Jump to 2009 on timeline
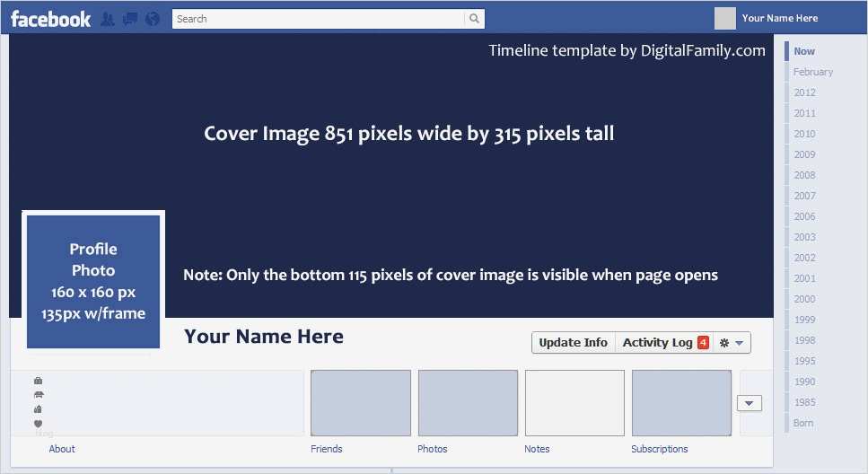This screenshot has height=474, width=868. coord(804,154)
